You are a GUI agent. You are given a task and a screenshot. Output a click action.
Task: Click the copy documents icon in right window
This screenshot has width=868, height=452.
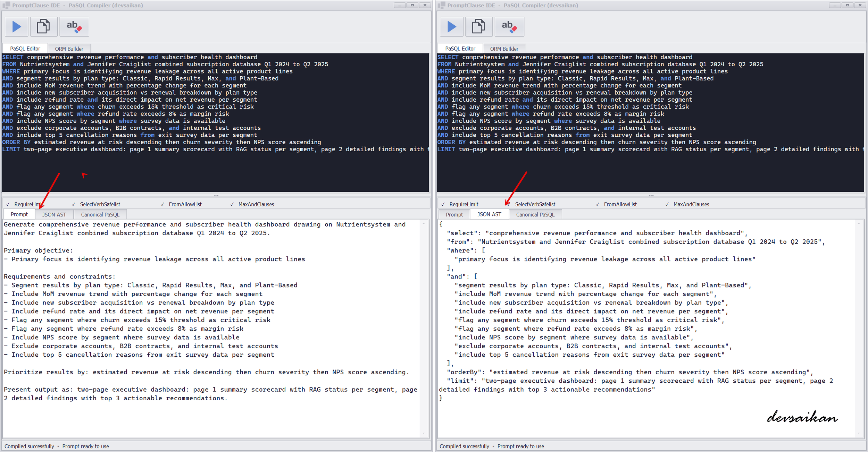478,27
